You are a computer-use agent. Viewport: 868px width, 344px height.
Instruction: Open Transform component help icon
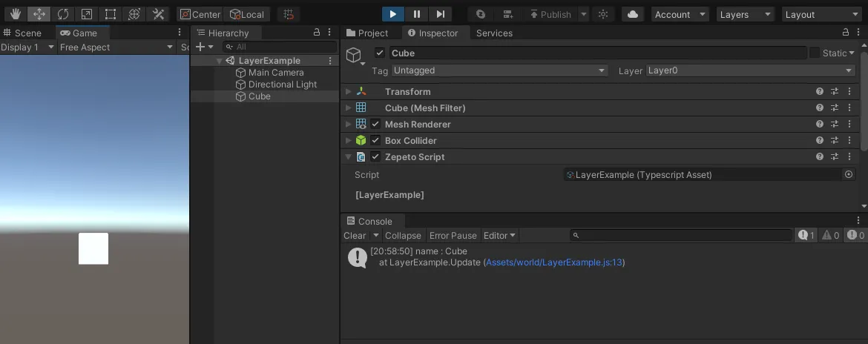[820, 92]
